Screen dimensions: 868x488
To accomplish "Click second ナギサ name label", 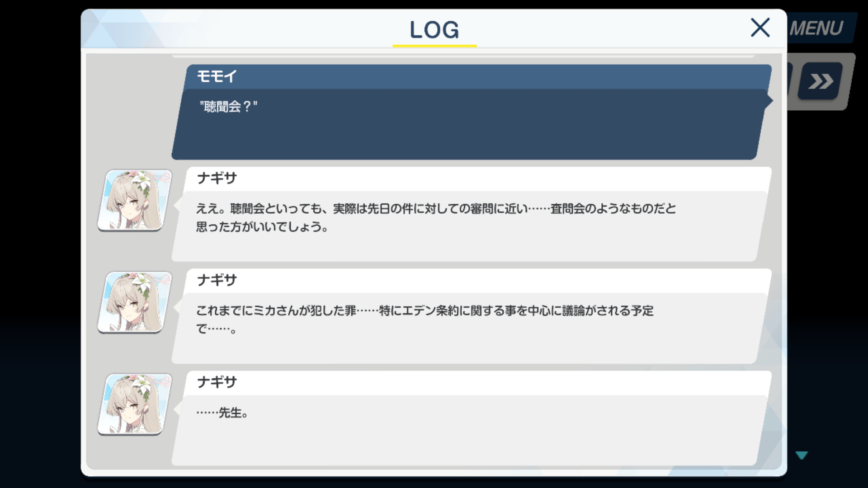I will [x=217, y=281].
